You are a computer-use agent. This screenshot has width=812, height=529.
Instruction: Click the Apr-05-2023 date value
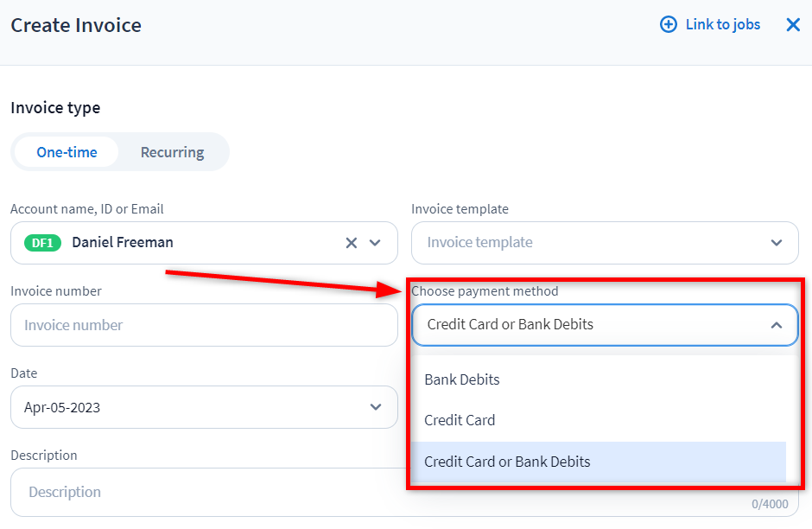click(62, 407)
